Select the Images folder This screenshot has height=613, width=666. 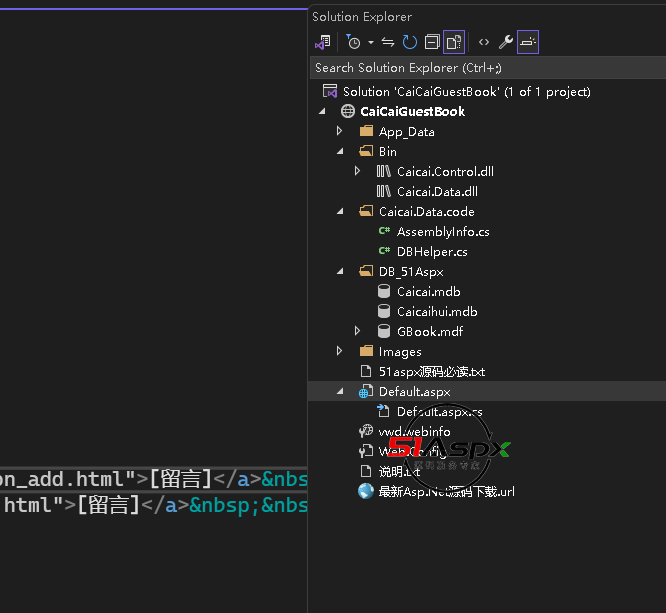(x=399, y=351)
